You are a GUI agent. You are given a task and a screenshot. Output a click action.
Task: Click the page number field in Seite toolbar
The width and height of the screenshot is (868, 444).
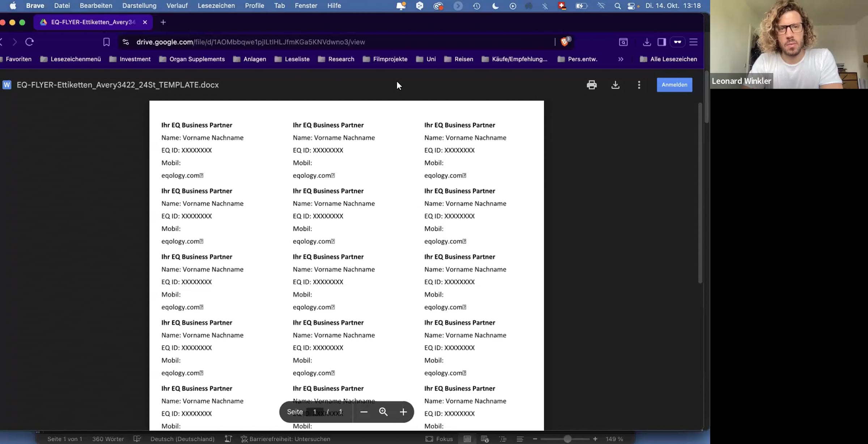315,412
